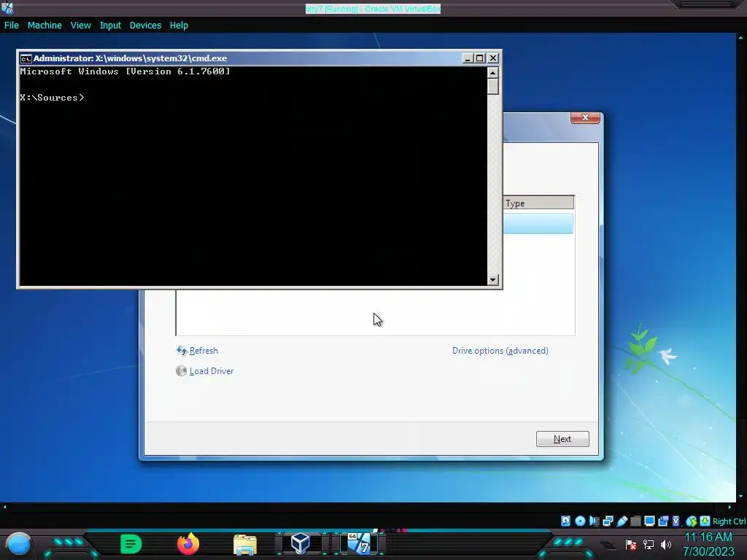Open File Explorer from the taskbar
This screenshot has height=560, width=747.
click(x=245, y=545)
